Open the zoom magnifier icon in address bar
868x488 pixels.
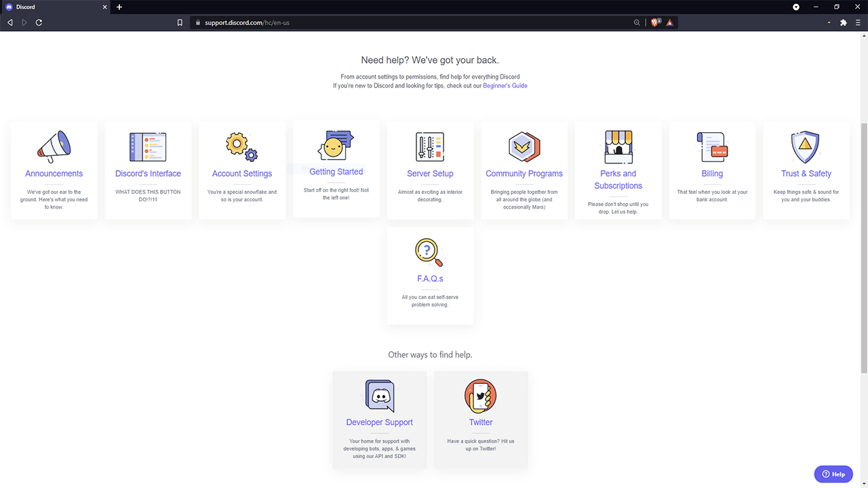[637, 22]
